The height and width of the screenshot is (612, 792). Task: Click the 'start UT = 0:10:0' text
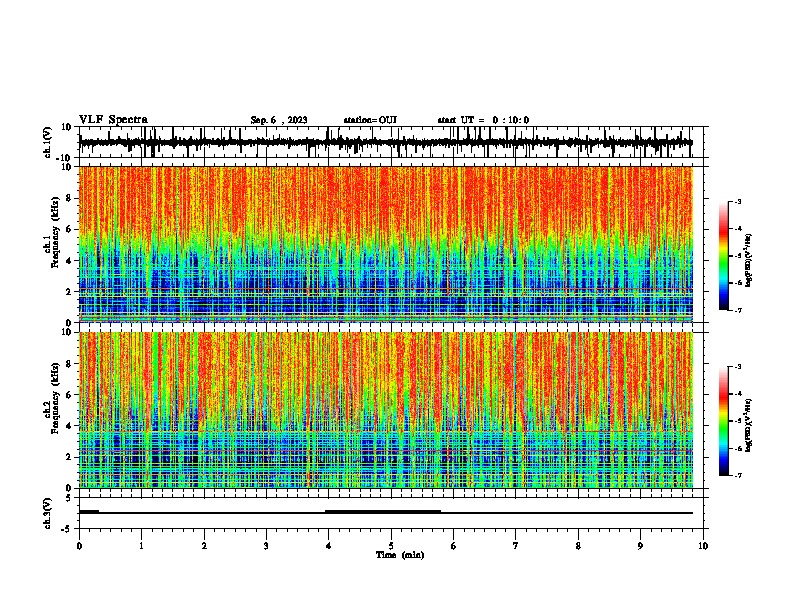coord(483,120)
